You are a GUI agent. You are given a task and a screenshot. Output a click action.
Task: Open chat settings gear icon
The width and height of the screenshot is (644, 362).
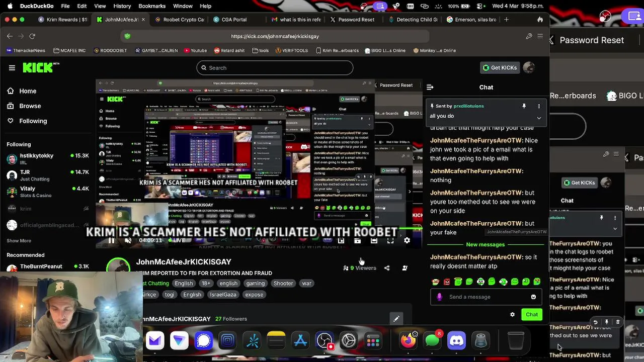point(512,315)
